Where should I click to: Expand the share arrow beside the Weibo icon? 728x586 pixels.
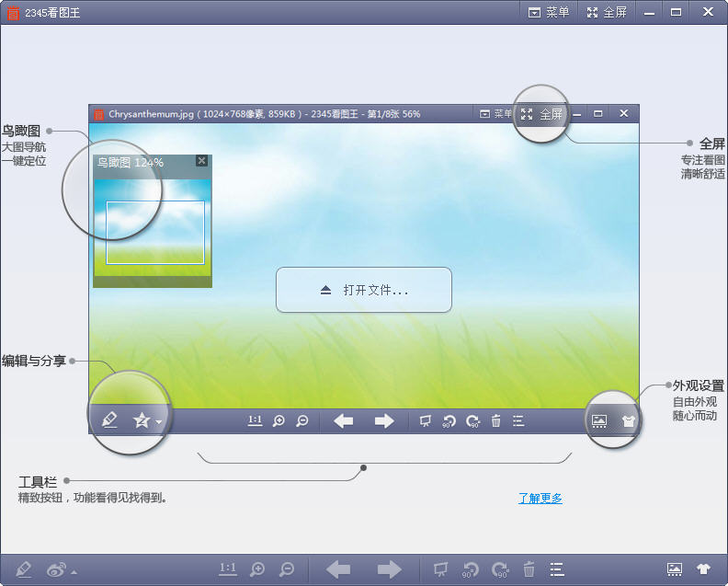click(74, 572)
